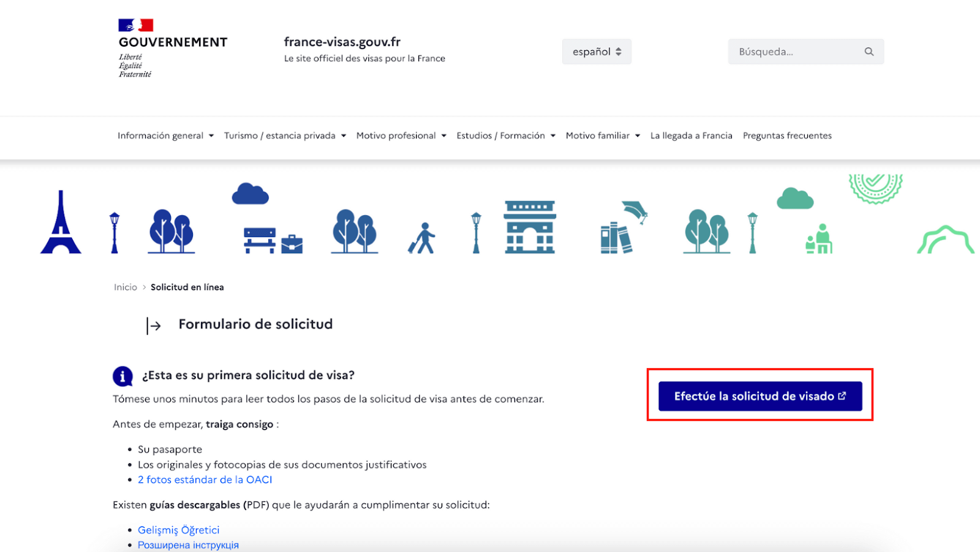Expand the Motivo profesional menu

click(401, 136)
